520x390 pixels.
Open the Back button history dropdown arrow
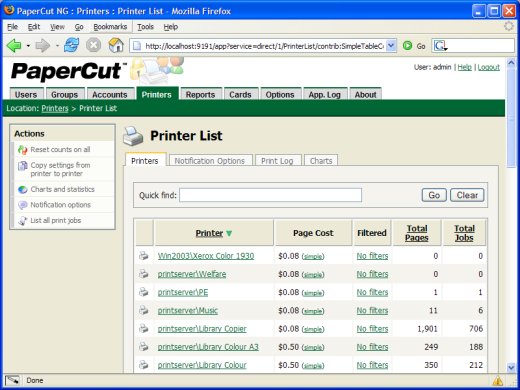[x=28, y=46]
